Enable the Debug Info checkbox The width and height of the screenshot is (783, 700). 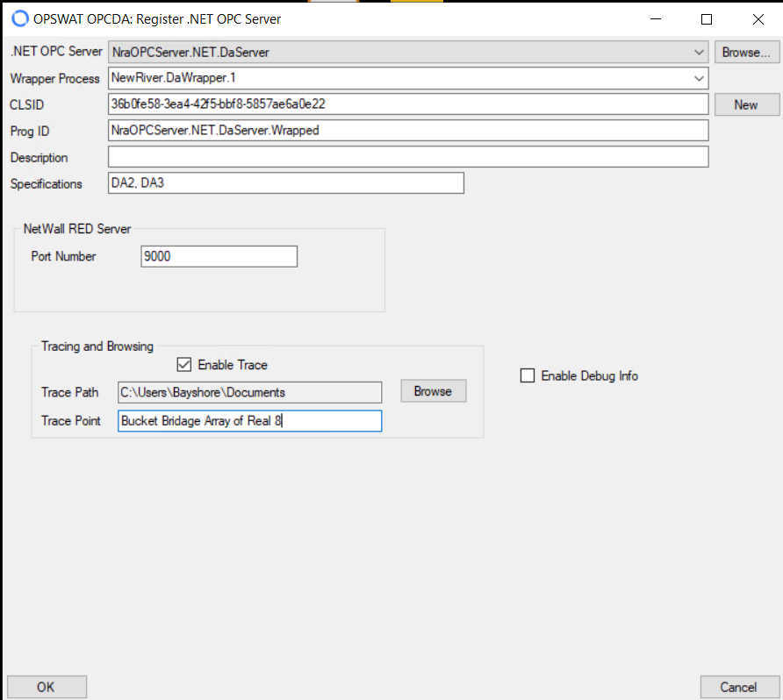(x=528, y=375)
